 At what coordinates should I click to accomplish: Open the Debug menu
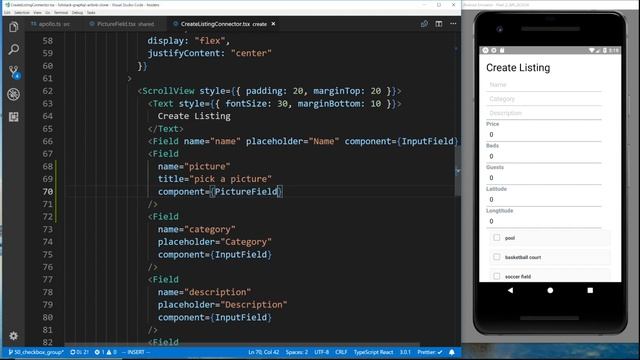(77, 13)
